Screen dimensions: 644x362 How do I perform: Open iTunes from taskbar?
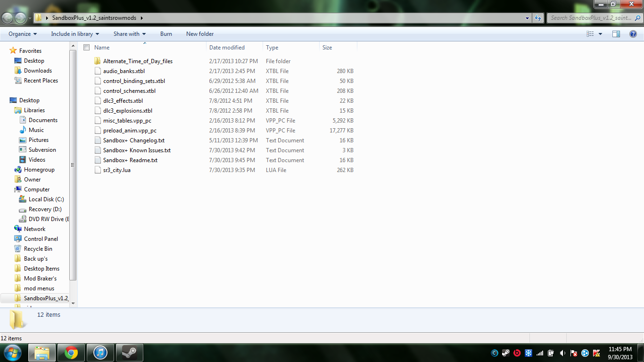point(100,353)
